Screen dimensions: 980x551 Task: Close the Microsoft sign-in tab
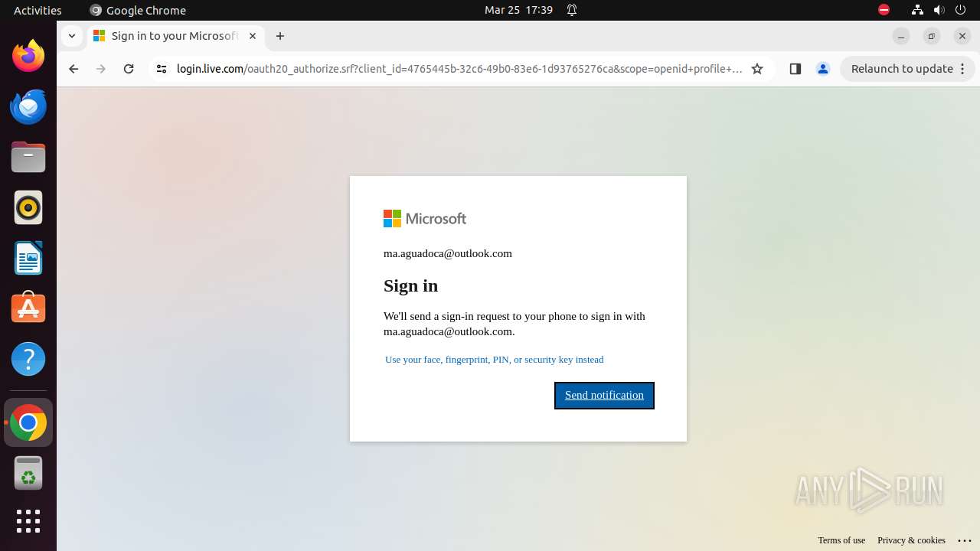click(253, 36)
